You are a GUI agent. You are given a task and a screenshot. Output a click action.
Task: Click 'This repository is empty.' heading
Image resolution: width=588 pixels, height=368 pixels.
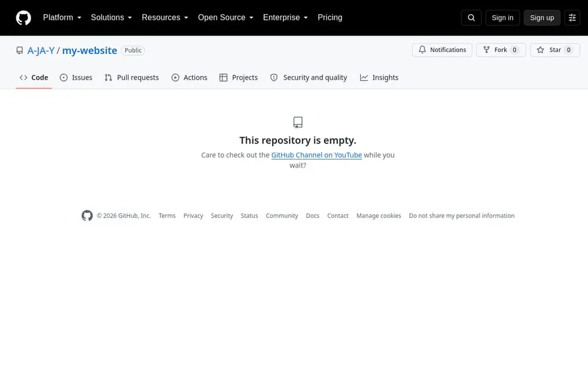[x=298, y=140]
